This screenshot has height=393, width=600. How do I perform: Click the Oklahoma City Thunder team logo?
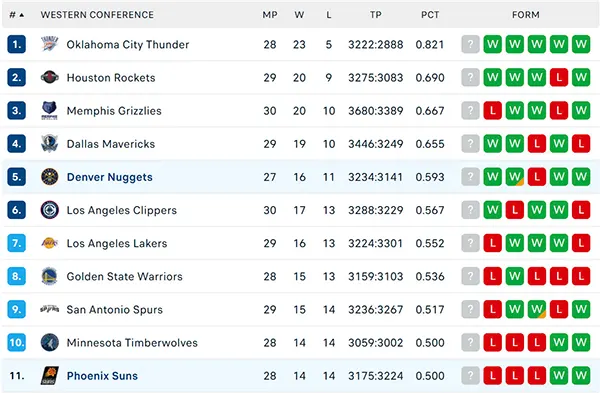(x=50, y=44)
